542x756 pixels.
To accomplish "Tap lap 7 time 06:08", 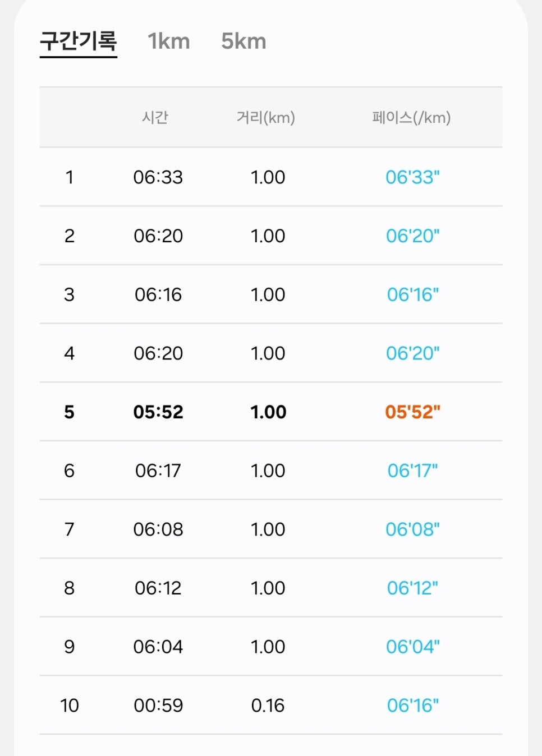I will 158,529.
